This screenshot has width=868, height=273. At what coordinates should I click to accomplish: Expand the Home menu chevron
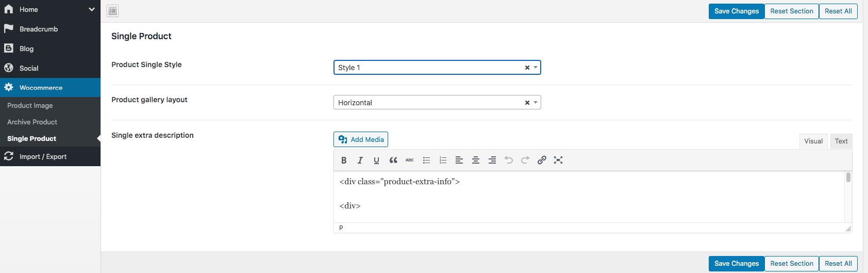[x=92, y=9]
